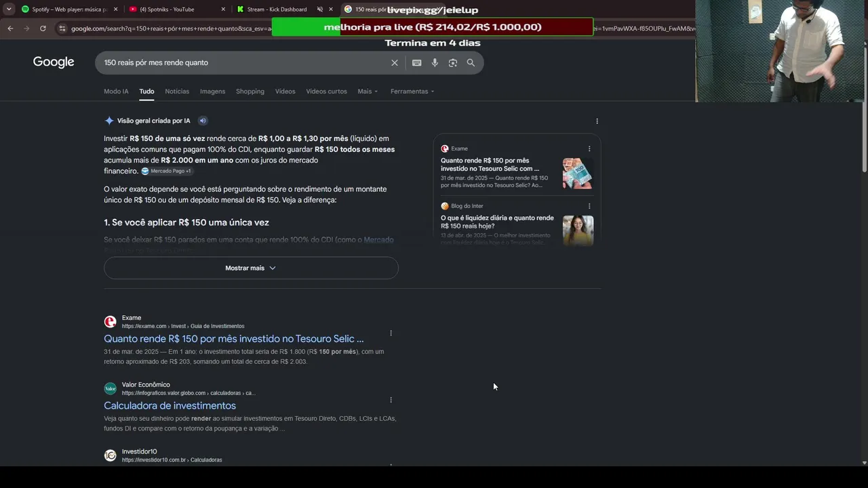This screenshot has height=488, width=868.
Task: Go back to the previous page
Action: coord(10,28)
